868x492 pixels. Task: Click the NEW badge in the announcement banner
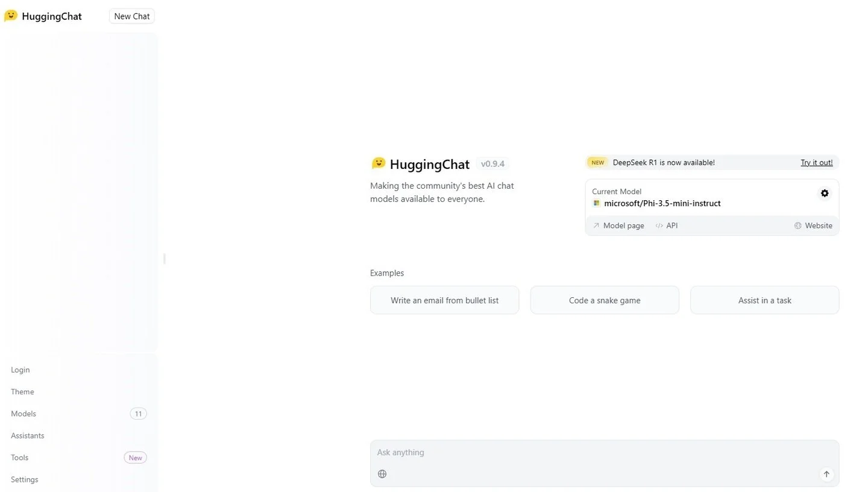coord(597,162)
